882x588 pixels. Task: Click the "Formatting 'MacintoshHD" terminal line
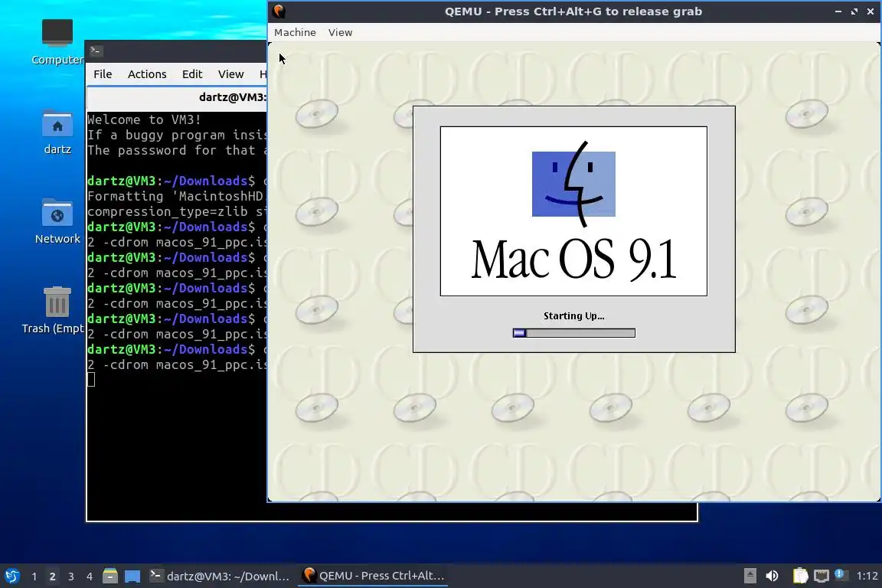177,196
